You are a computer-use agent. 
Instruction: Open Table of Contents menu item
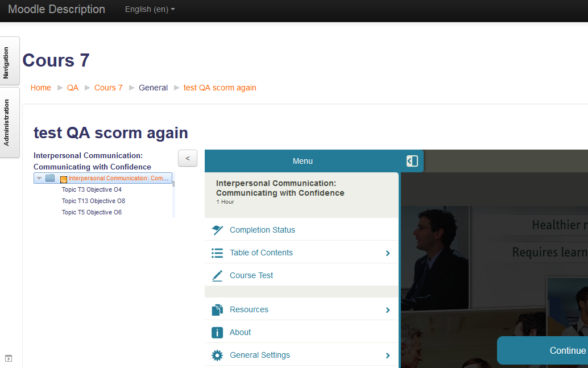coord(301,253)
